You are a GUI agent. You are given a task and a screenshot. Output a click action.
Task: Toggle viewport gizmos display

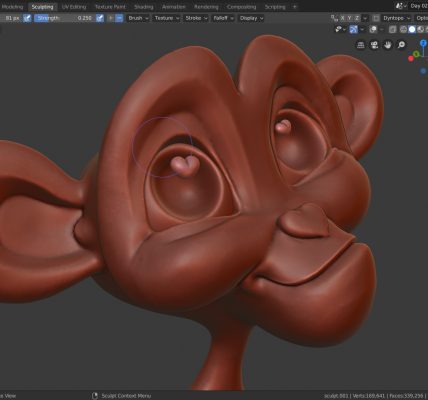[353, 30]
